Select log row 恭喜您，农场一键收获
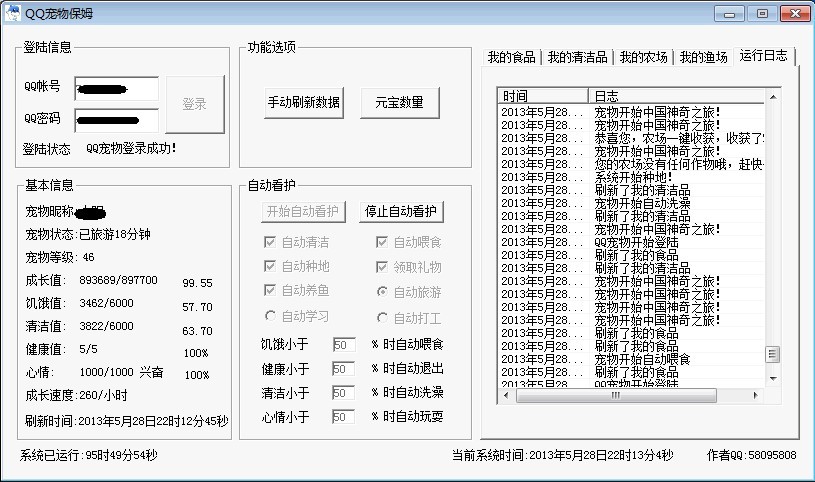Screen dimensions: 815x482 632,138
